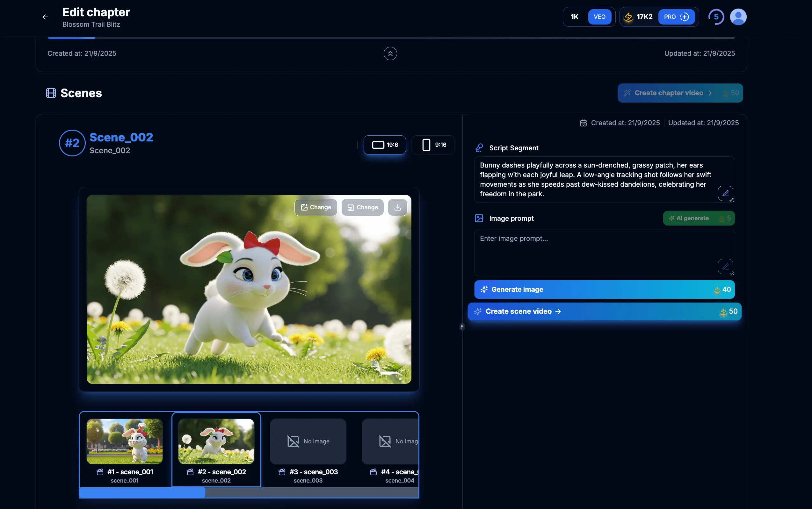The width and height of the screenshot is (812, 509).
Task: Collapse the chapter details panel
Action: click(390, 54)
